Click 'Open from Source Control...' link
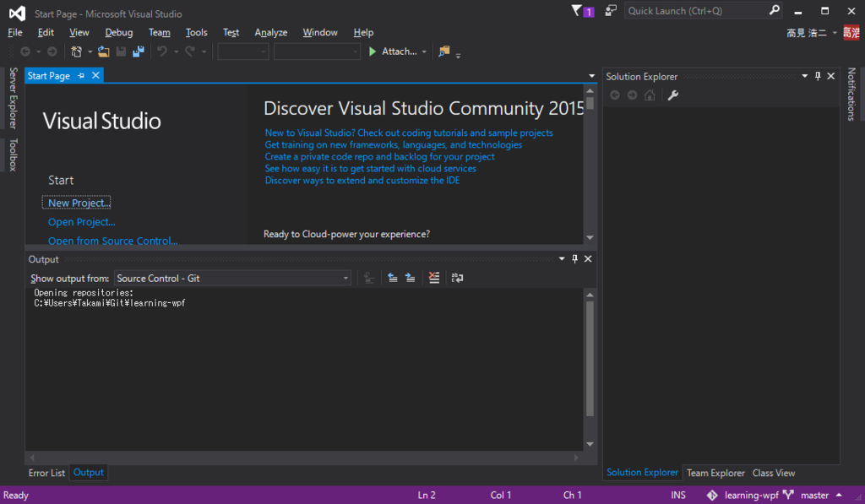Viewport: 865px width, 504px height. [x=113, y=241]
